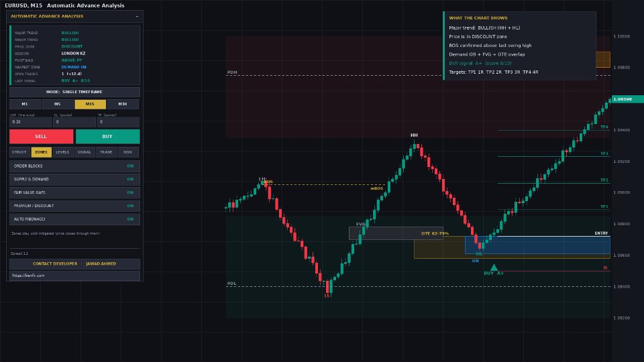Select the M15 timeframe
The width and height of the screenshot is (644, 362).
[x=90, y=105]
